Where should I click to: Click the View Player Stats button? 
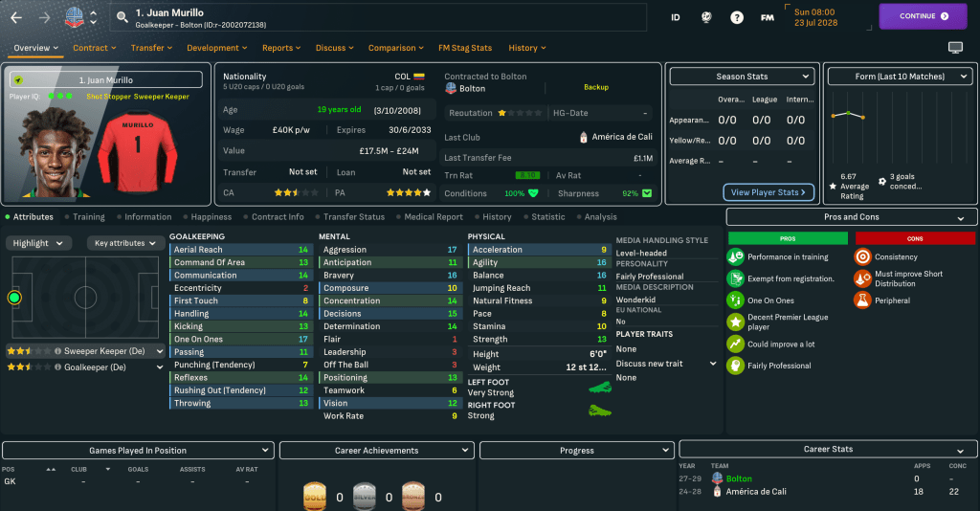[768, 192]
